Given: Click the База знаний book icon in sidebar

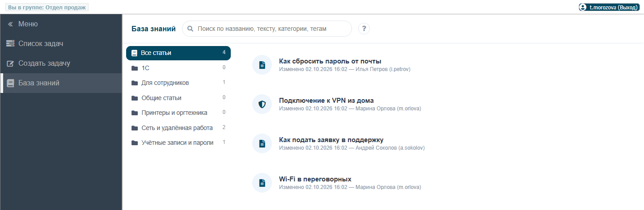Looking at the screenshot, I should [10, 83].
